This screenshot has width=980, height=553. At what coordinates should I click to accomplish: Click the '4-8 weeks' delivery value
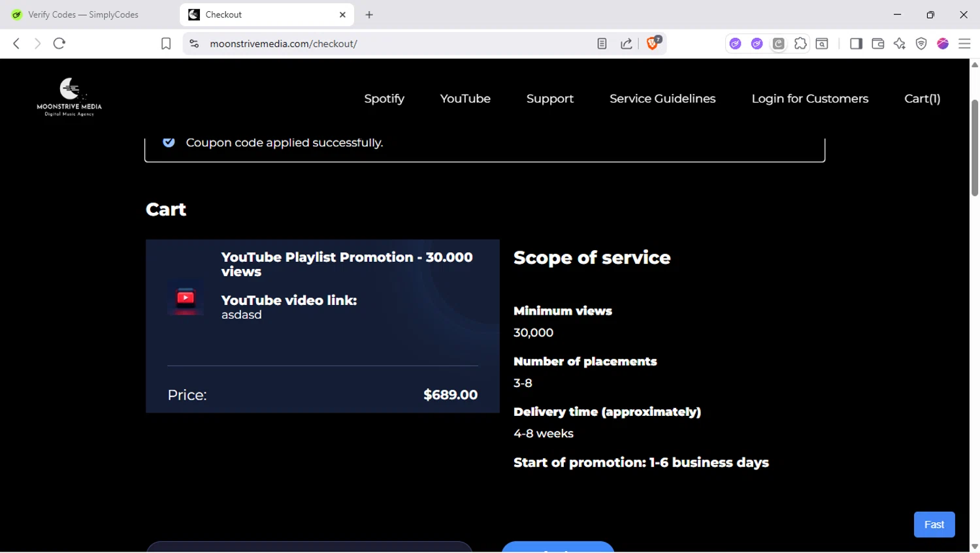point(544,434)
